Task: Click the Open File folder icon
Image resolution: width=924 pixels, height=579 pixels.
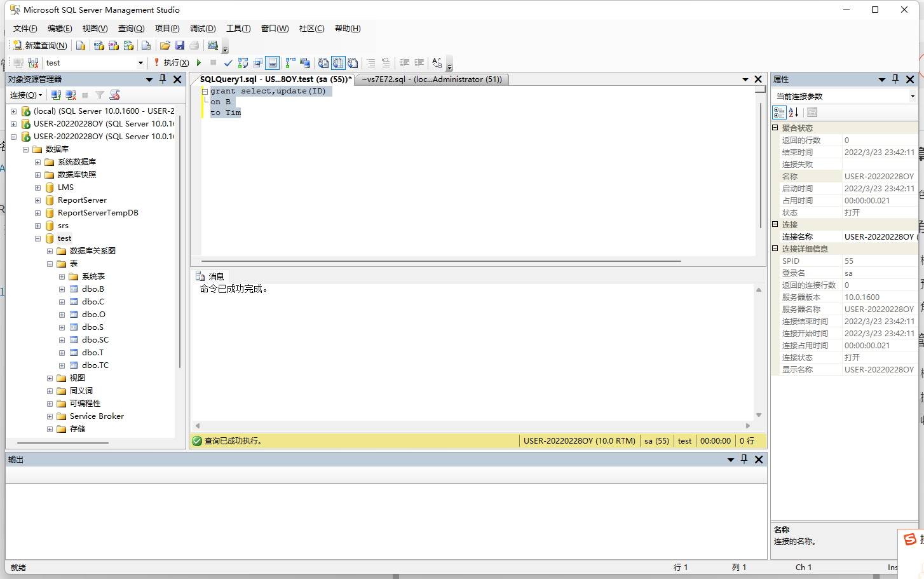Action: 165,45
